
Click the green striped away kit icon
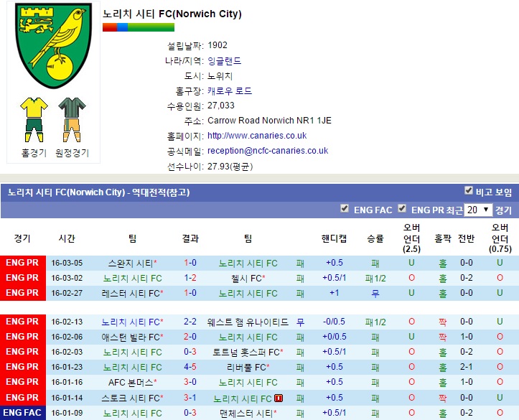72,119
